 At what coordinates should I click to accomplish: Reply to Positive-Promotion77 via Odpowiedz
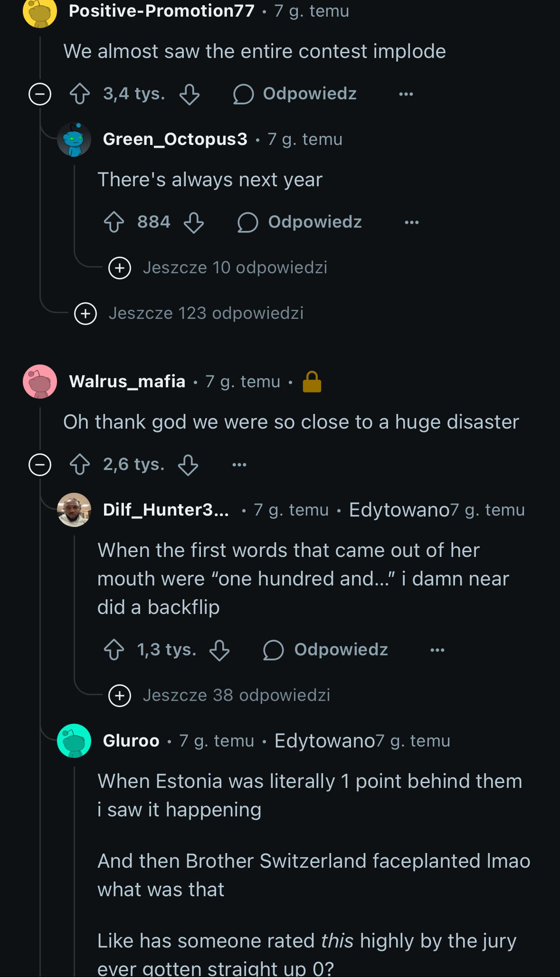(295, 94)
